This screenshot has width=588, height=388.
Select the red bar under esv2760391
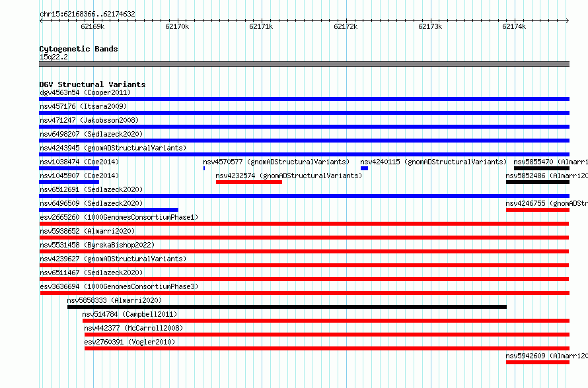tap(327, 348)
